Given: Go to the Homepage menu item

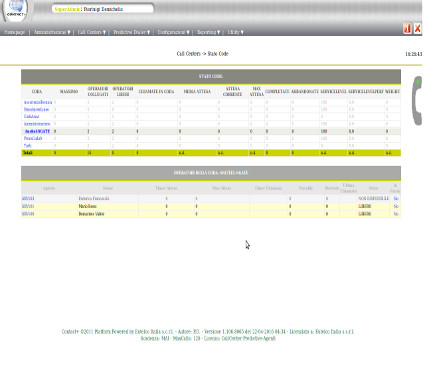Looking at the screenshot, I should [15, 32].
